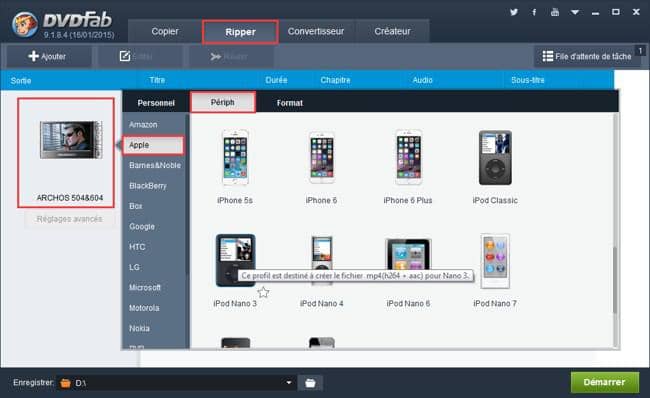Click the Enregistrer D:\ path field
The image size is (650, 398).
pos(176,383)
